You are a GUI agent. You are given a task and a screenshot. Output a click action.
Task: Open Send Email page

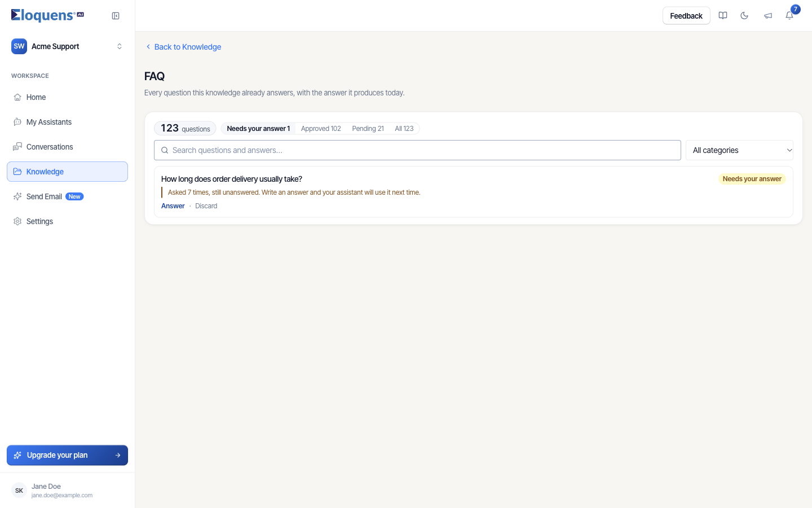pyautogui.click(x=67, y=196)
